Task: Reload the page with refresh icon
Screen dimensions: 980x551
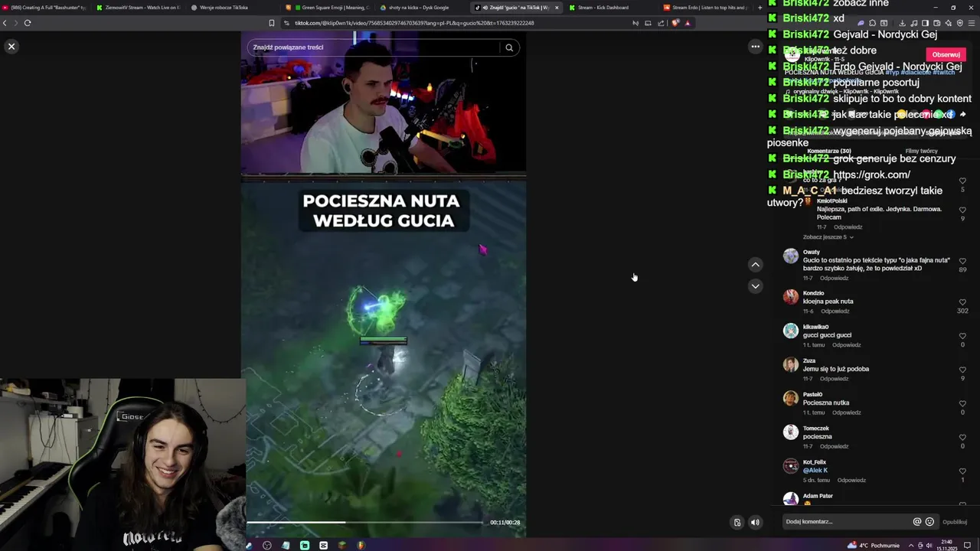Action: (28, 23)
